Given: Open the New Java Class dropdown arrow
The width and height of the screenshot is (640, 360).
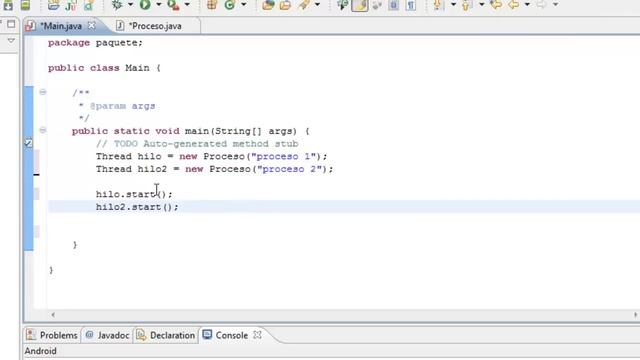Looking at the screenshot, I should pos(243,4).
